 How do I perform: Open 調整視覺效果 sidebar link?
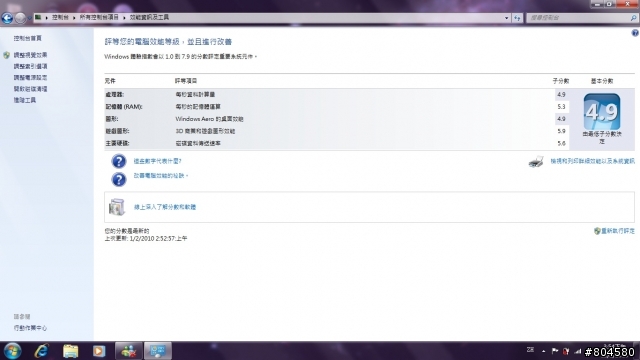[30, 55]
